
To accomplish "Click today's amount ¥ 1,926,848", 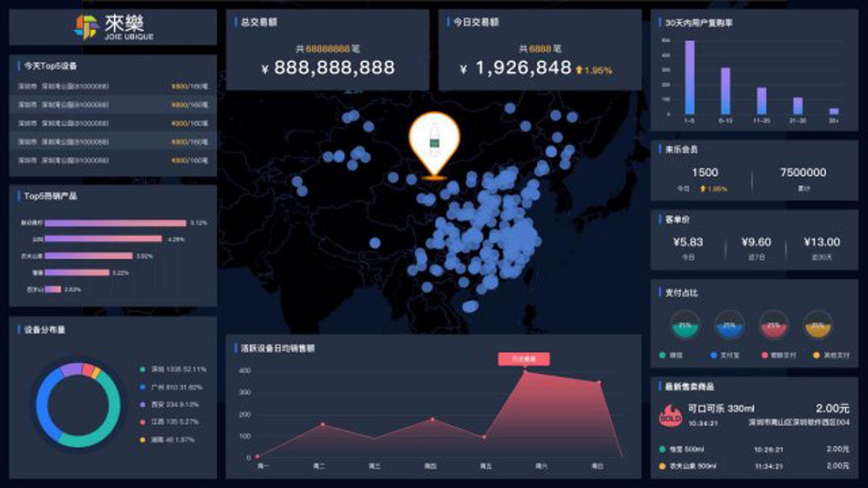I will (516, 68).
